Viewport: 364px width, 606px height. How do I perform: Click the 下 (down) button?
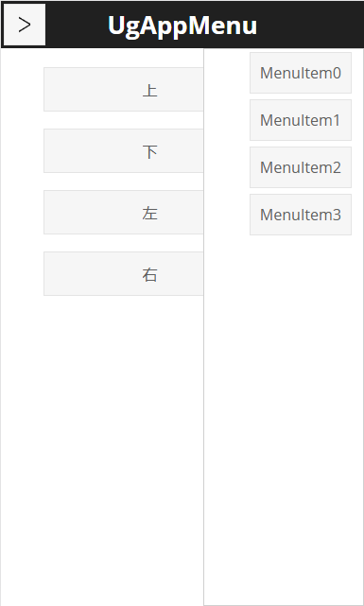pyautogui.click(x=124, y=150)
